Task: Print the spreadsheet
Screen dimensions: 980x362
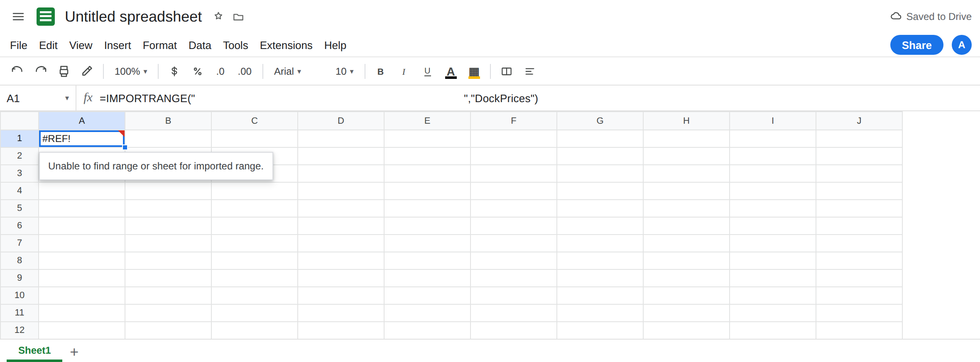Action: tap(64, 71)
